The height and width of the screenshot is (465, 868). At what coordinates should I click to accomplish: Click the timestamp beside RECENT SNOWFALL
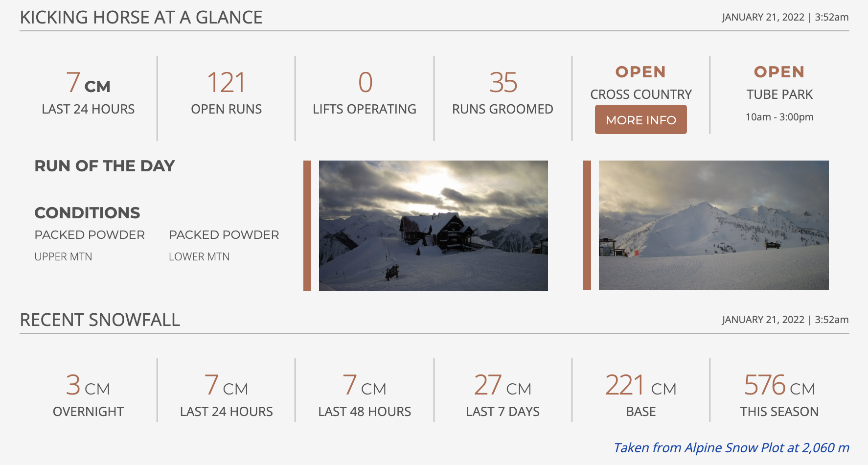[x=785, y=320]
